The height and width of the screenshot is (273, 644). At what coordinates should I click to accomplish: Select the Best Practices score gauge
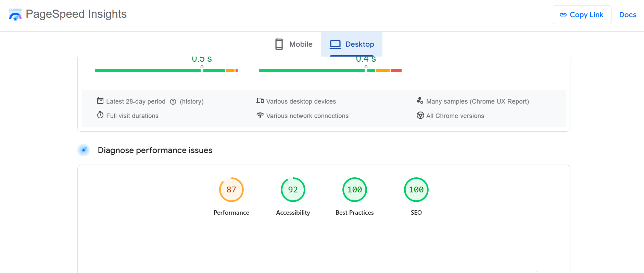(355, 190)
